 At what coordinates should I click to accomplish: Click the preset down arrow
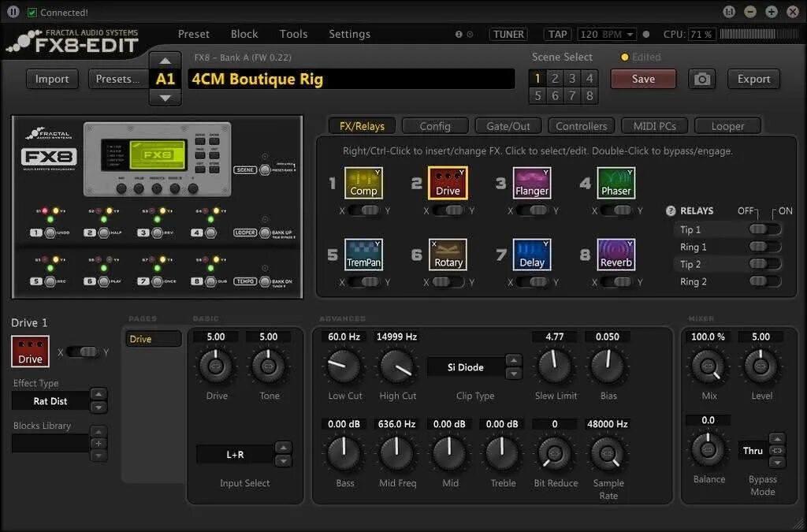coord(165,97)
